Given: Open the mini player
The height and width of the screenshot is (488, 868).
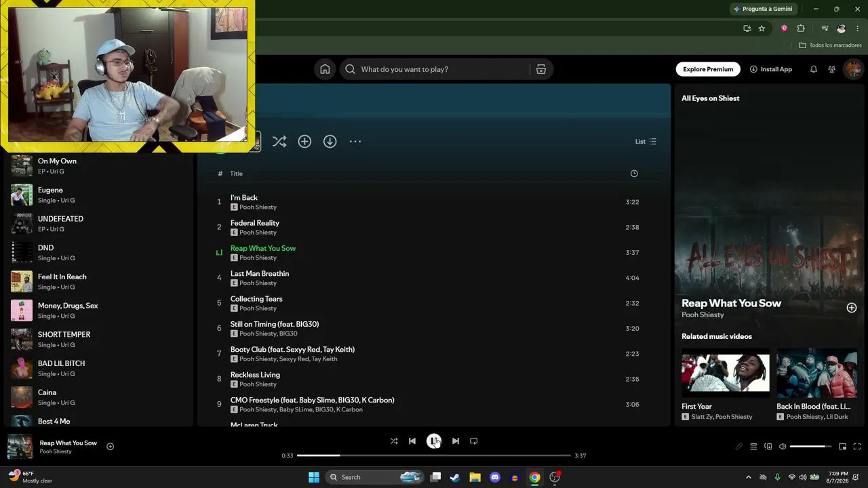Looking at the screenshot, I should [843, 447].
